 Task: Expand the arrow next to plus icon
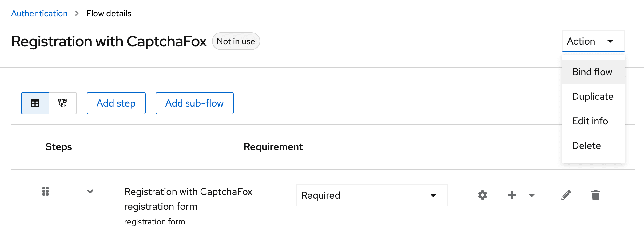pos(532,195)
